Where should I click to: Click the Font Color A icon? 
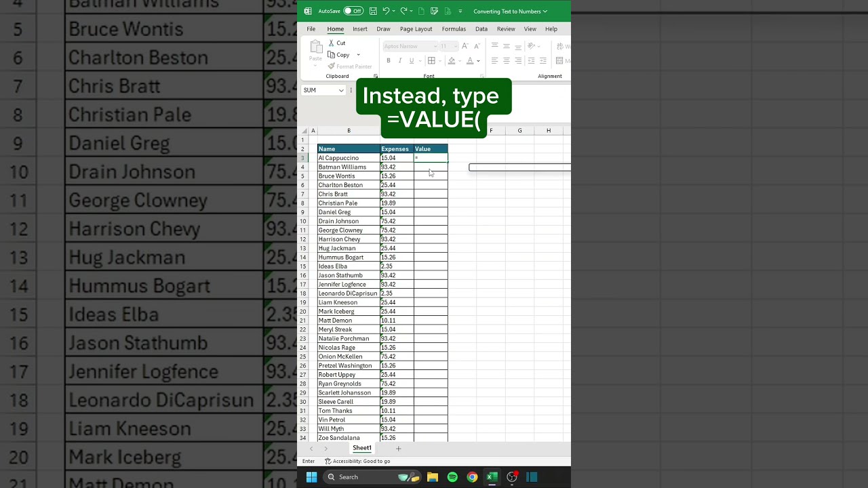(469, 60)
